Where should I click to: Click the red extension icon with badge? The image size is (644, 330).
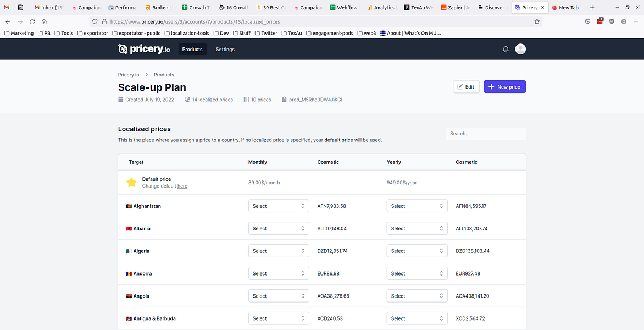pos(599,21)
